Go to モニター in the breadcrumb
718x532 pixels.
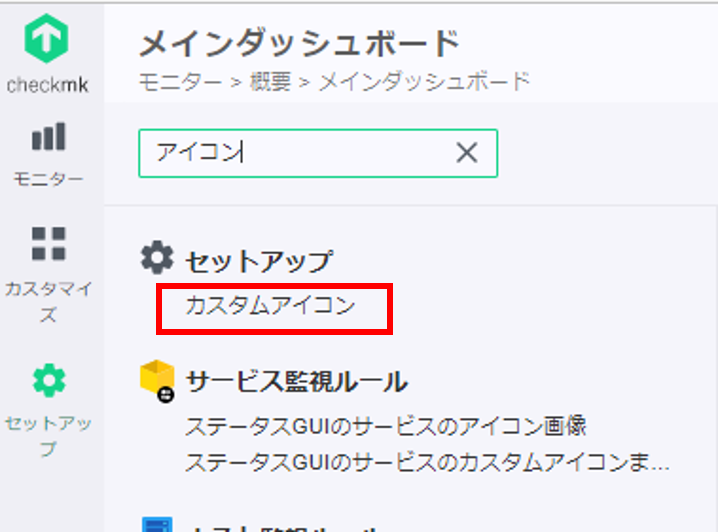(x=180, y=82)
